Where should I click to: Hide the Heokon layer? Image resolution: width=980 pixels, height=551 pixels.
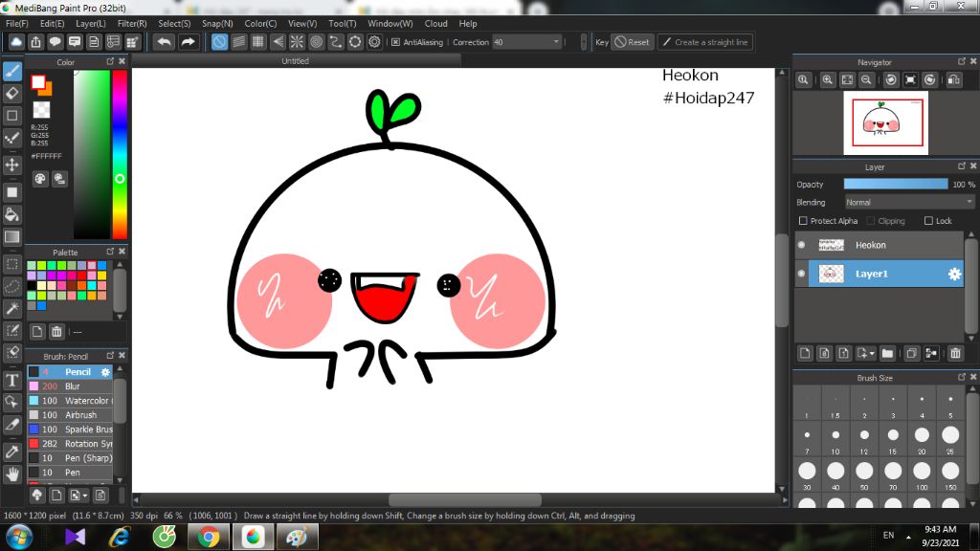(801, 245)
